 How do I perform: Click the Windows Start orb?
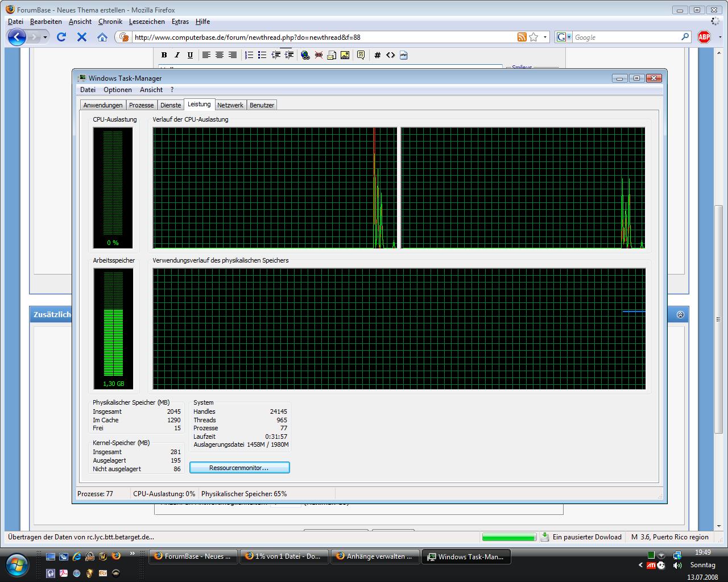click(x=17, y=564)
